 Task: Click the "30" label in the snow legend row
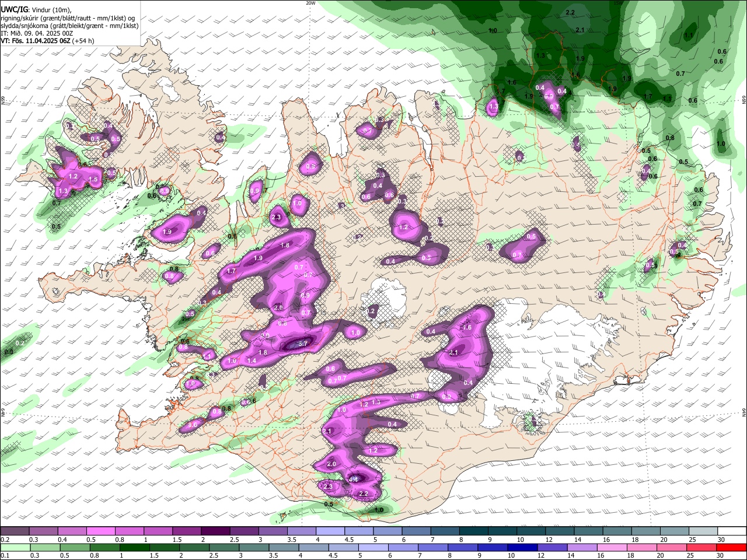coord(721,540)
